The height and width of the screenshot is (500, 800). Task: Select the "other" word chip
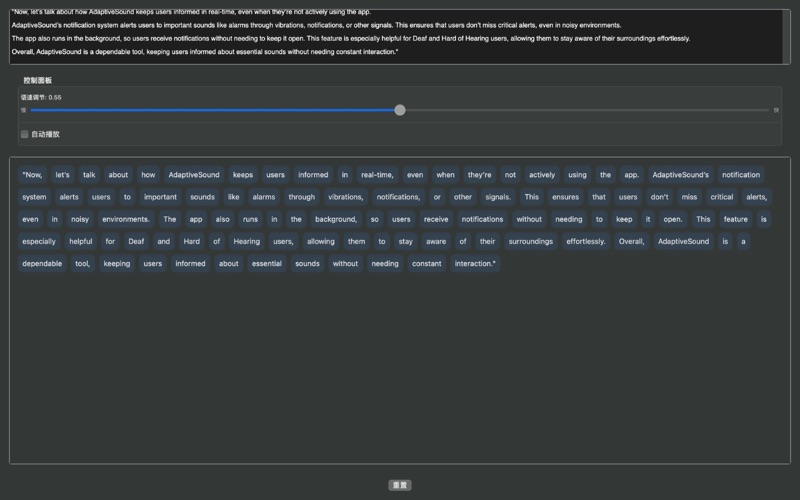point(463,197)
